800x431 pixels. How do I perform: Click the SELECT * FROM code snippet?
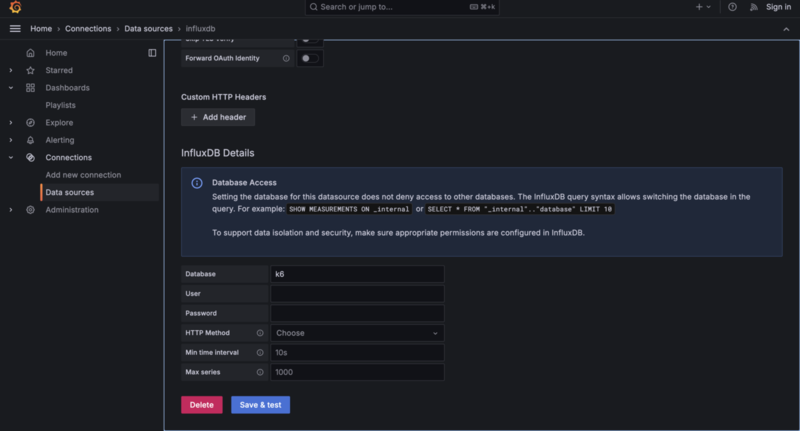[519, 209]
